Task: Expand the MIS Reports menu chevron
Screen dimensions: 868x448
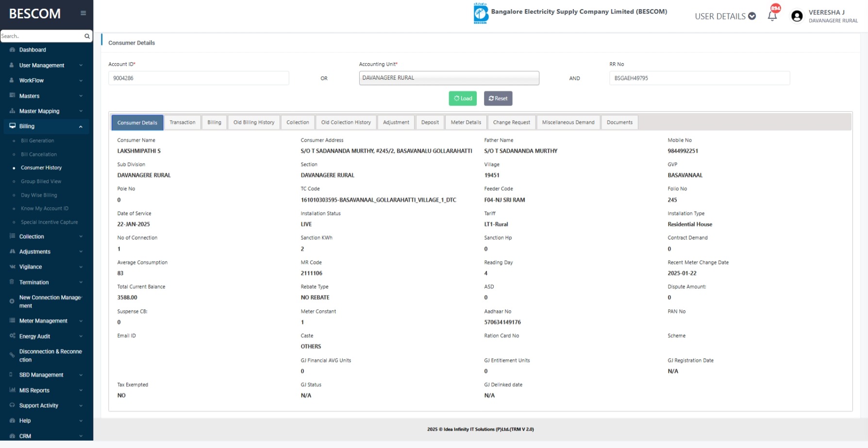Action: click(81, 390)
